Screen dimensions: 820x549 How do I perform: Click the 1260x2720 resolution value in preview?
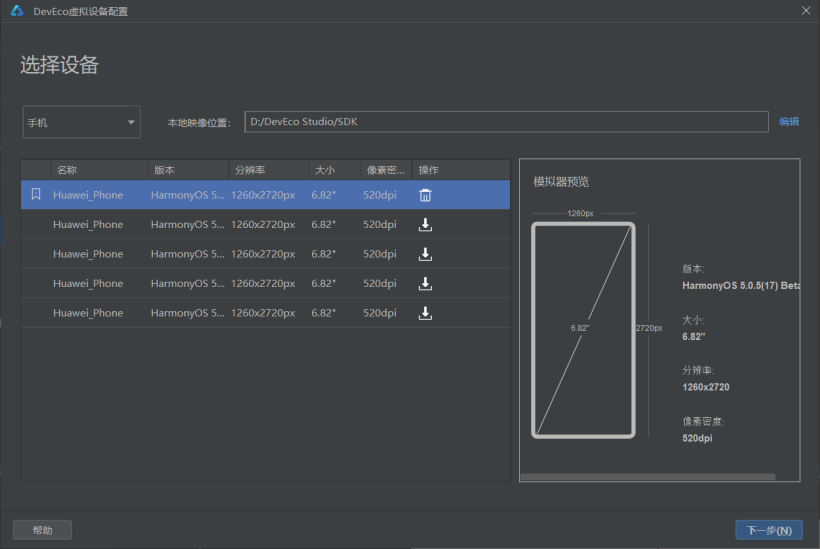click(705, 387)
